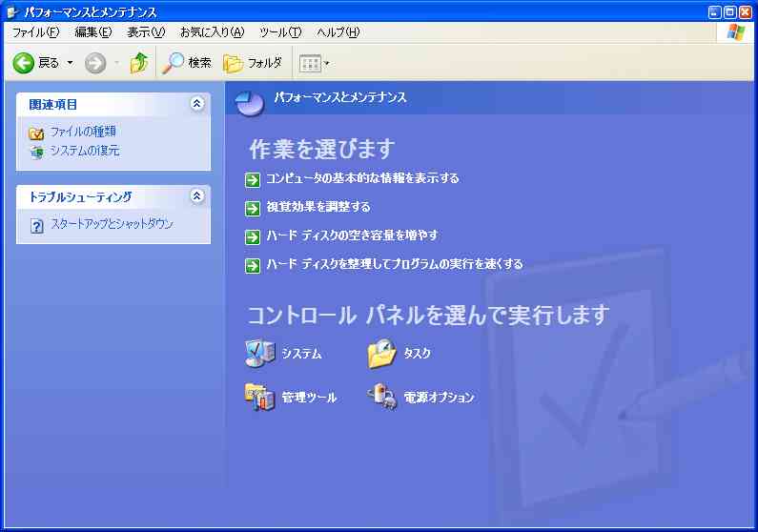Click the pie chart category header icon
Screen dimensions: 758x532
tap(250, 102)
